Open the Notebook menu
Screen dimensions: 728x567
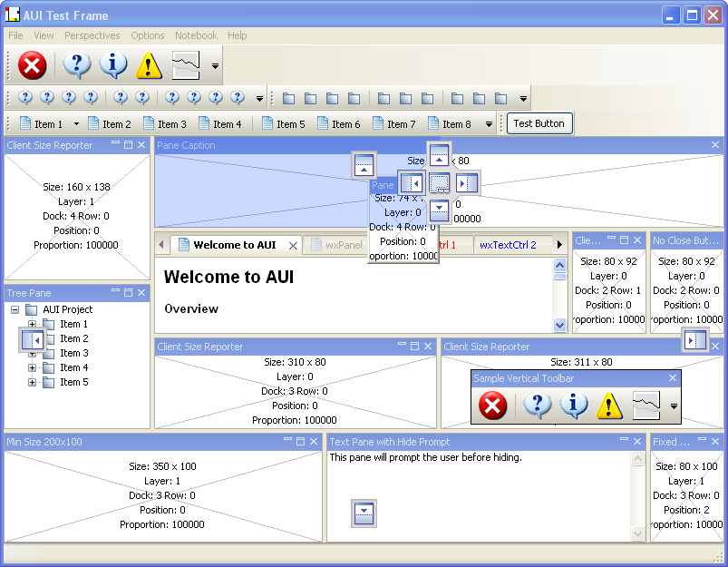pos(196,35)
